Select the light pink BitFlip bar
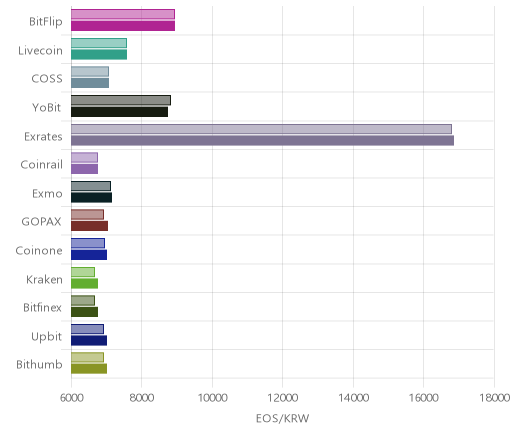Viewport: 512px width, 436px height. (123, 14)
